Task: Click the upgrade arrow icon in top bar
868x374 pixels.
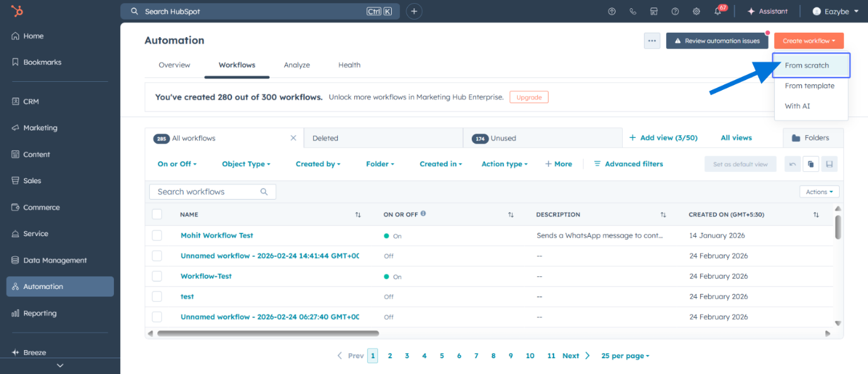Action: pyautogui.click(x=612, y=11)
